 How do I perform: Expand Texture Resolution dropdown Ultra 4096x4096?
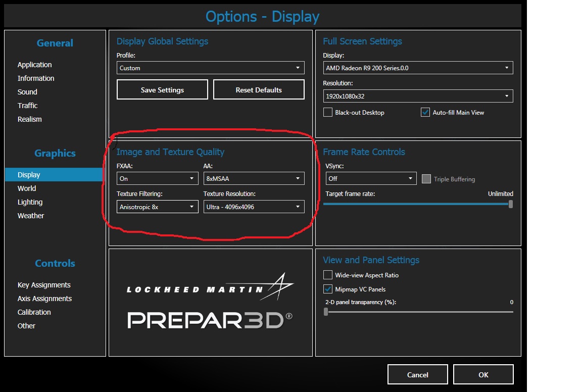(254, 207)
